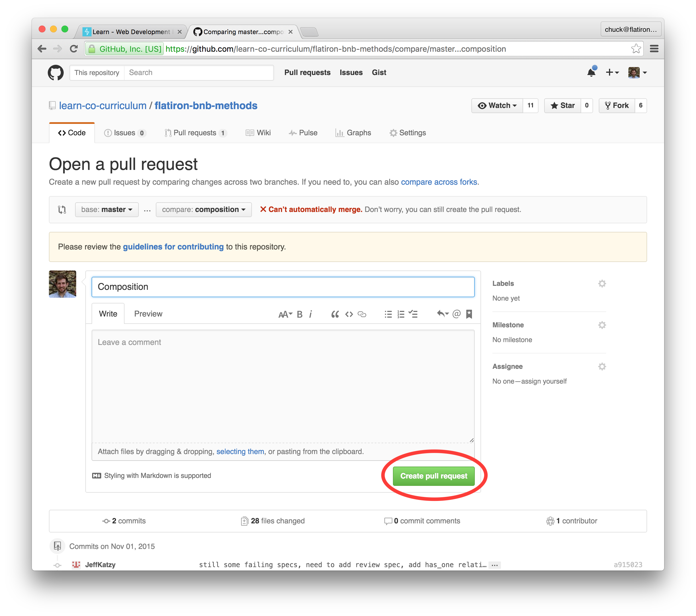Open notifications bell icon
Viewport: 696px width, 616px height.
591,72
